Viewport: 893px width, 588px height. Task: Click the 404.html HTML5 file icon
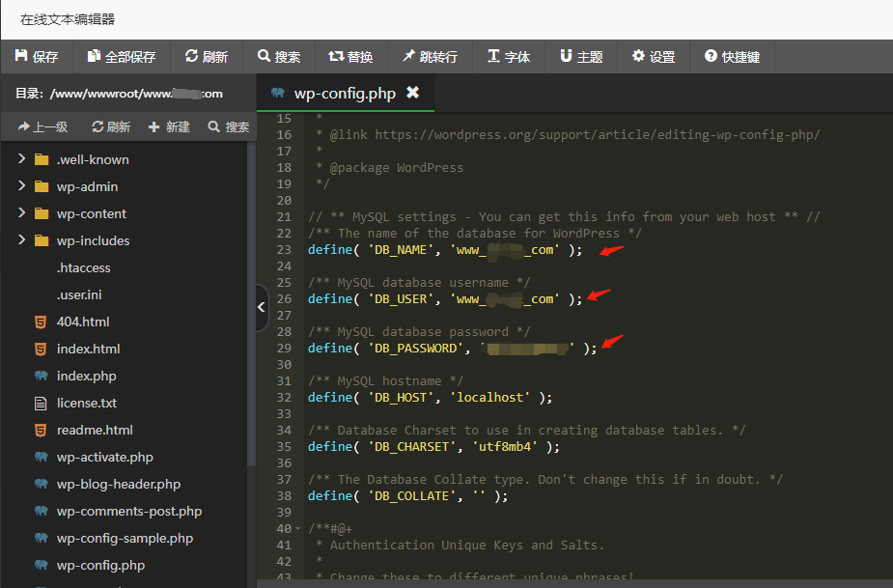click(x=41, y=322)
